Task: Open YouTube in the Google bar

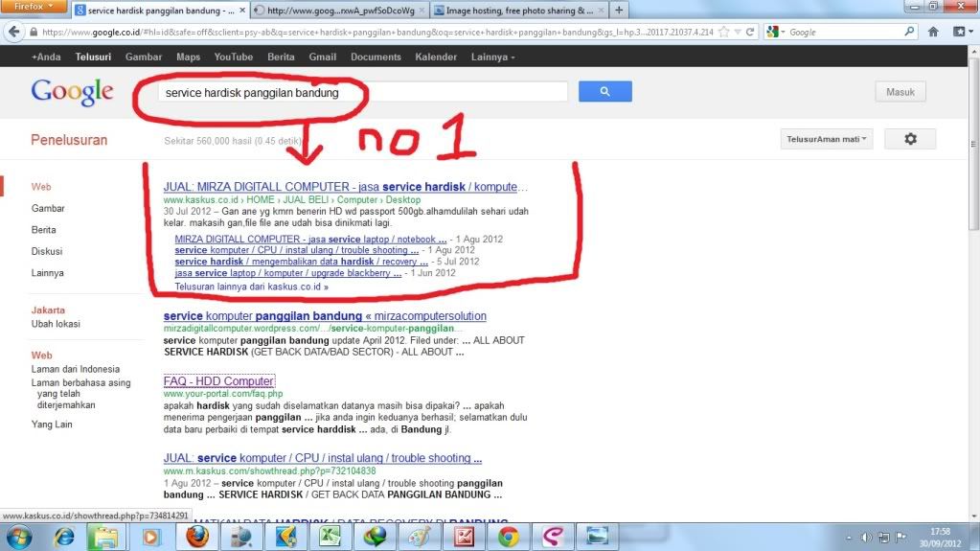Action: click(x=233, y=57)
